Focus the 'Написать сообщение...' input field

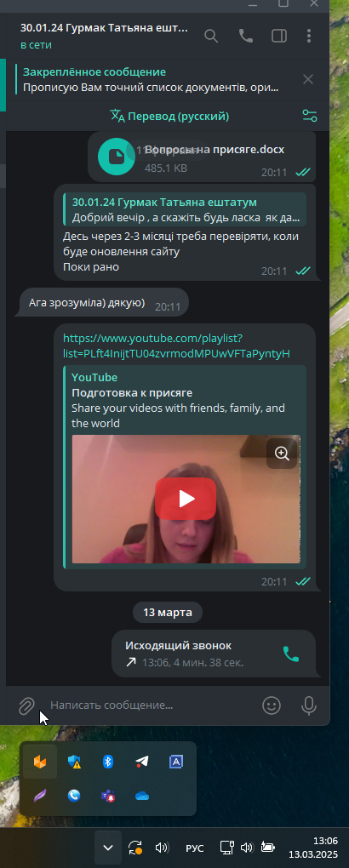[x=150, y=705]
